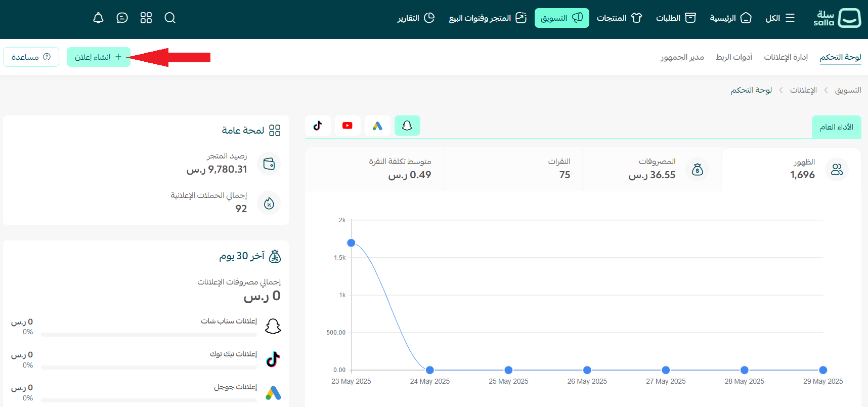Click the الإعلانات breadcrumb link

coord(803,90)
